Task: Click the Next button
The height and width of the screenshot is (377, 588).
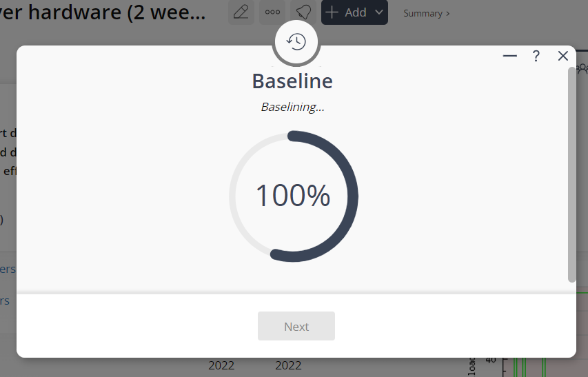Action: 296,326
